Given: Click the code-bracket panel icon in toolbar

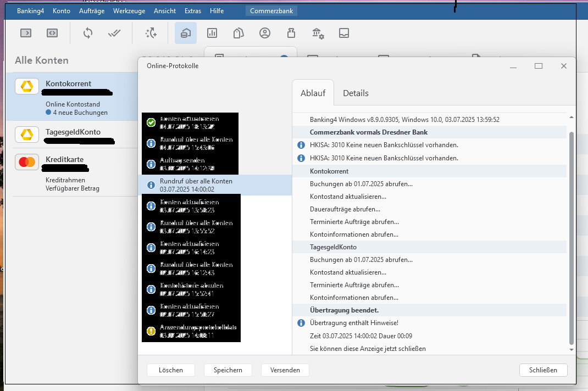Looking at the screenshot, I should [52, 33].
